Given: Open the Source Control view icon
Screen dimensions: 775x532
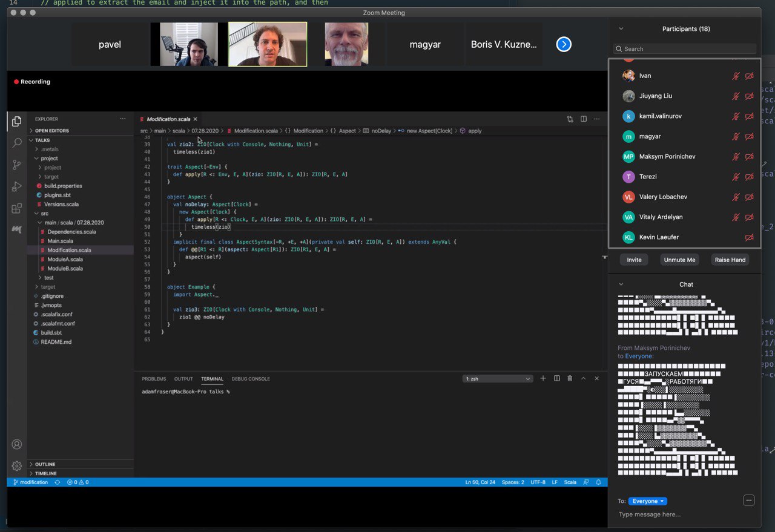Looking at the screenshot, I should [x=17, y=165].
